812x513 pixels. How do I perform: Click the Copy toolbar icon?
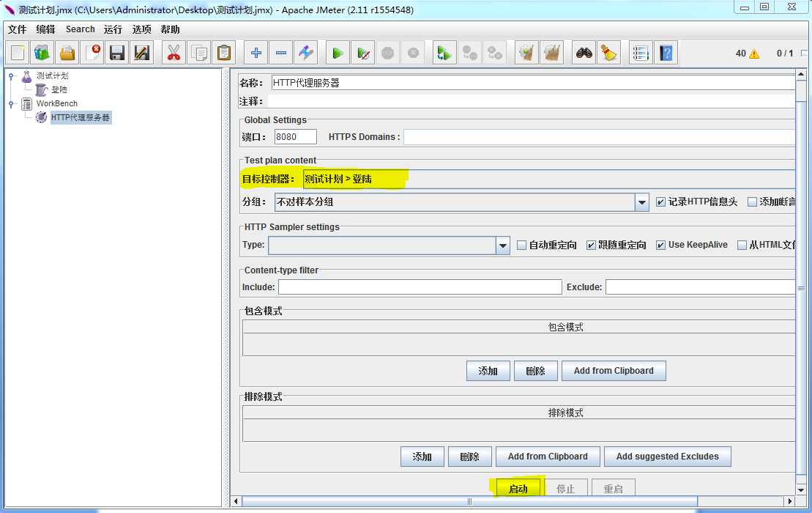pyautogui.click(x=199, y=53)
